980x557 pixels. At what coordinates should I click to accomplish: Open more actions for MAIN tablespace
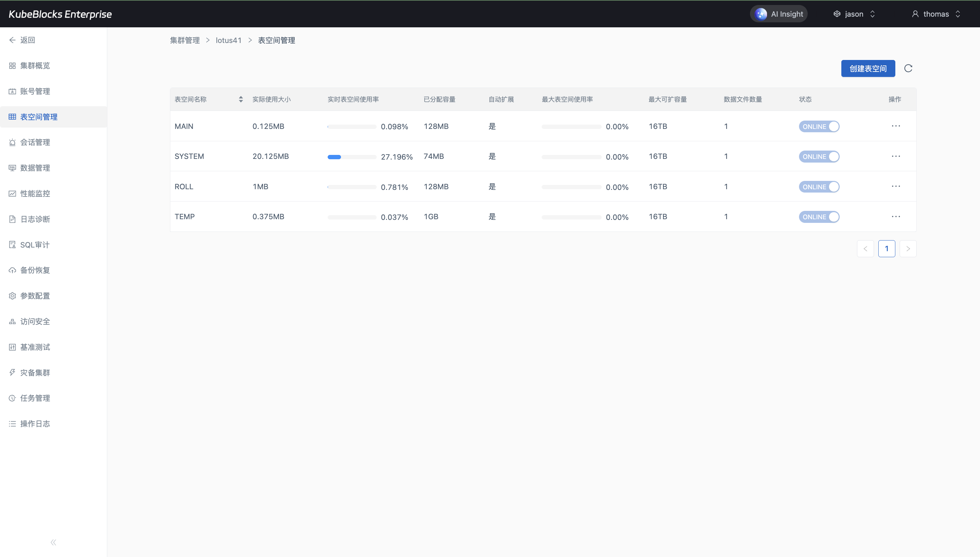point(895,126)
